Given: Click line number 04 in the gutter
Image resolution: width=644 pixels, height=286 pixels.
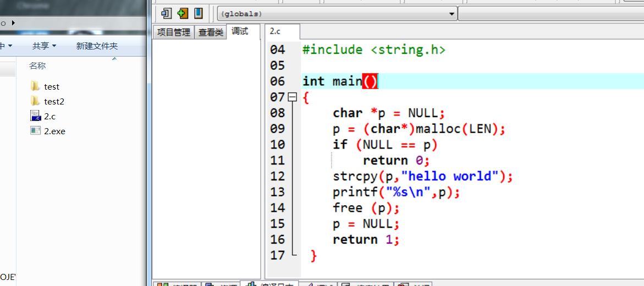Looking at the screenshot, I should [278, 50].
